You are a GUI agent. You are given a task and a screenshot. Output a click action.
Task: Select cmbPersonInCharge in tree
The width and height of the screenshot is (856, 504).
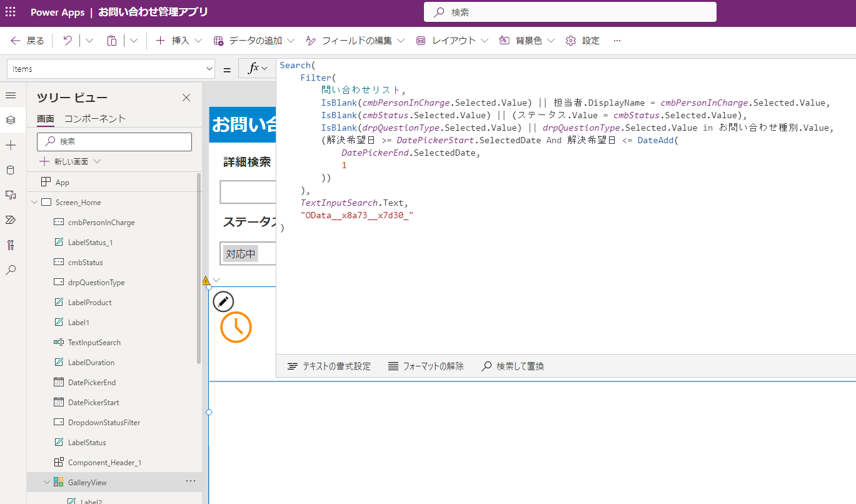coord(101,223)
